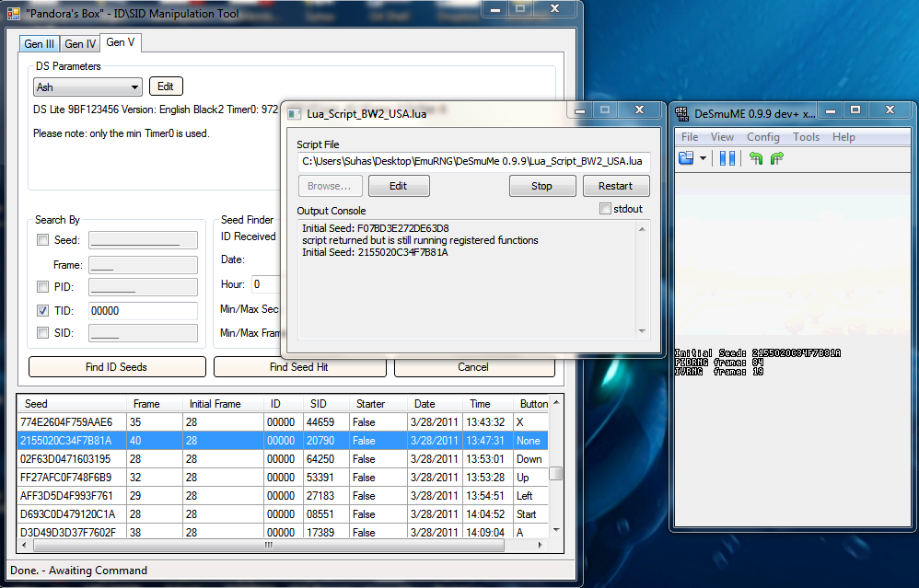Screen dimensions: 919x588
Task: Open DeSmuME Config menu
Action: coord(762,136)
